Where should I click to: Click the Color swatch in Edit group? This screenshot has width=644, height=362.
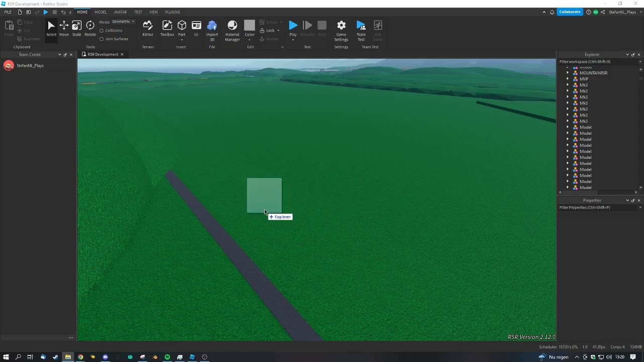(x=250, y=26)
